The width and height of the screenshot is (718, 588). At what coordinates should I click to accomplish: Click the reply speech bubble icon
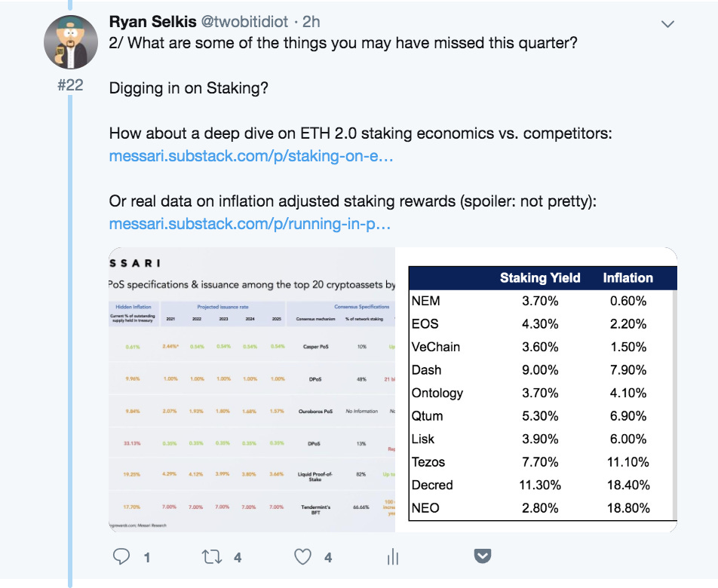click(122, 557)
